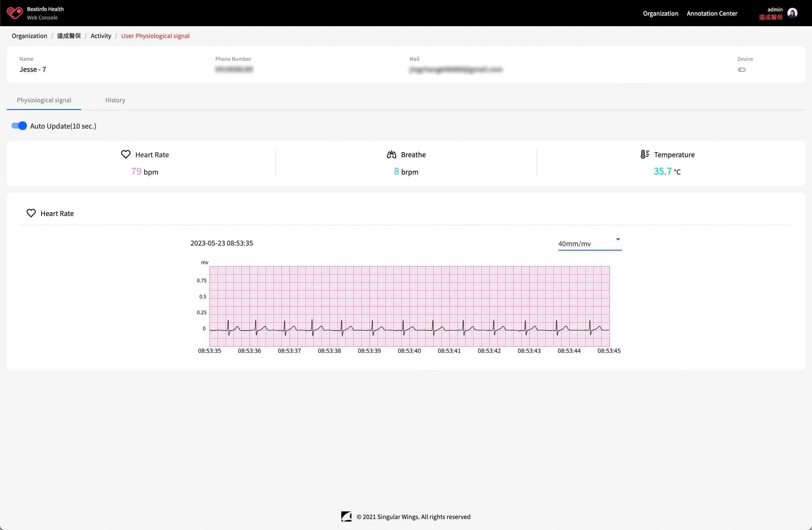The width and height of the screenshot is (812, 530).
Task: Switch to the History tab
Action: [115, 100]
